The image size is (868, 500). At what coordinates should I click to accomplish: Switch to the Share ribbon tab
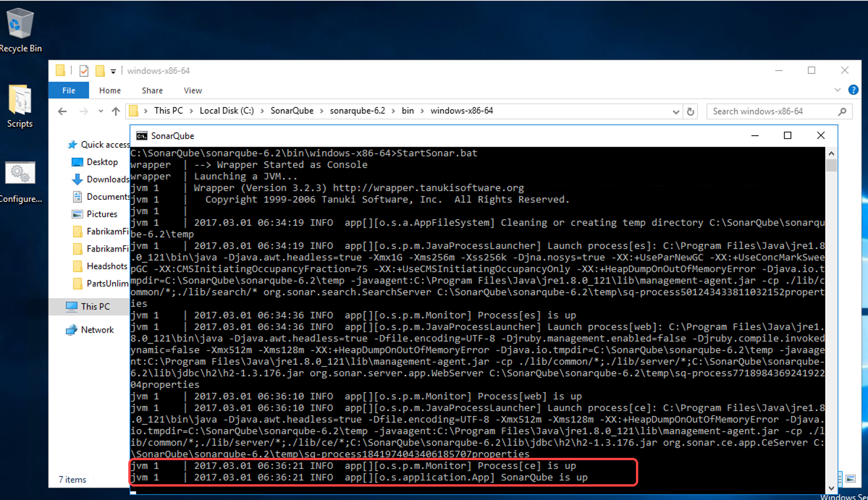coord(152,90)
